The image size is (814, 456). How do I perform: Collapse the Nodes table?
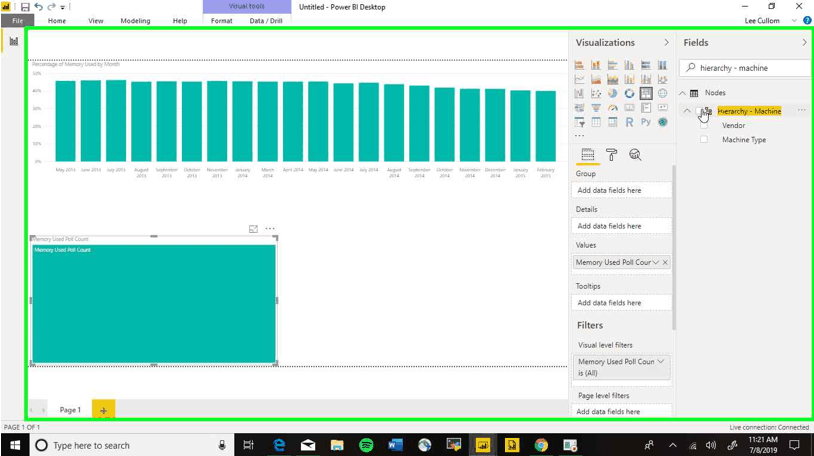[683, 93]
